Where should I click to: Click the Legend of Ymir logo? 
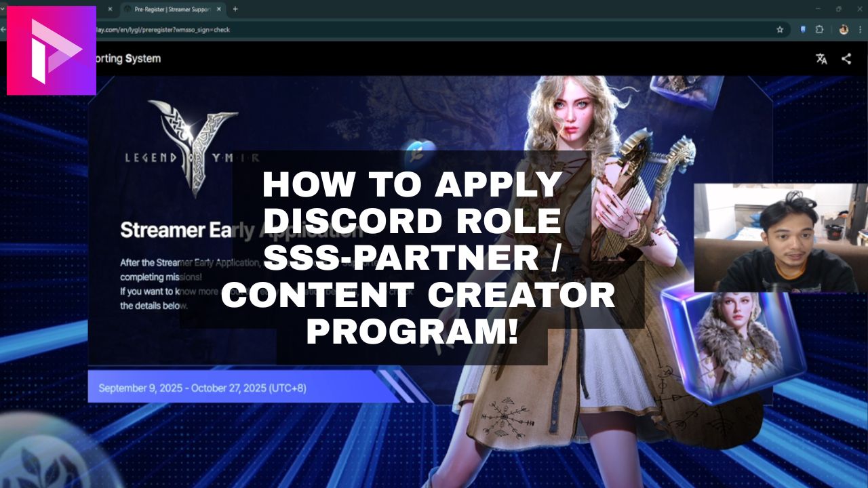pyautogui.click(x=192, y=148)
